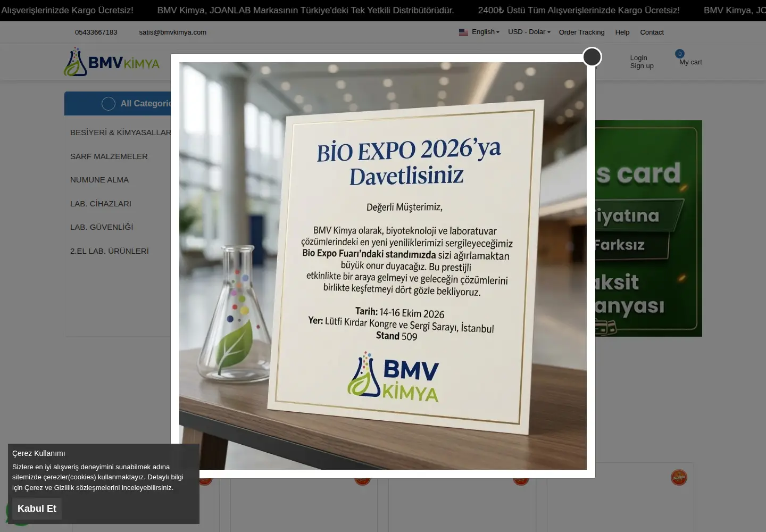Open the Help page

tap(622, 32)
